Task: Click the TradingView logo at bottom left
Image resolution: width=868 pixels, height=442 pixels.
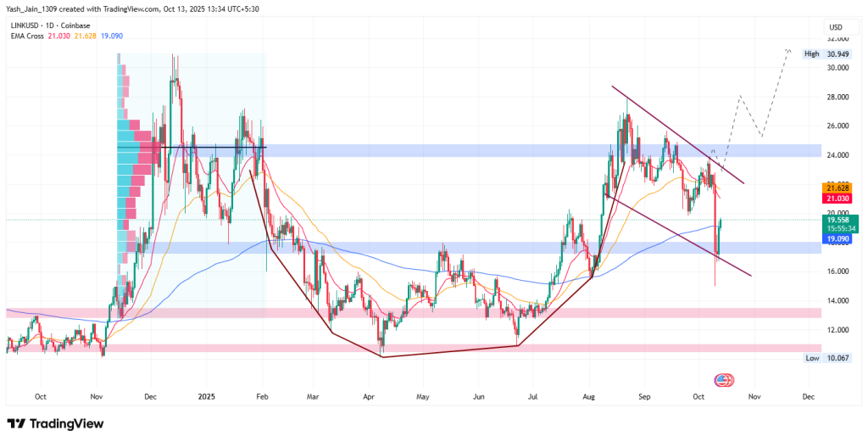Action: point(56,423)
